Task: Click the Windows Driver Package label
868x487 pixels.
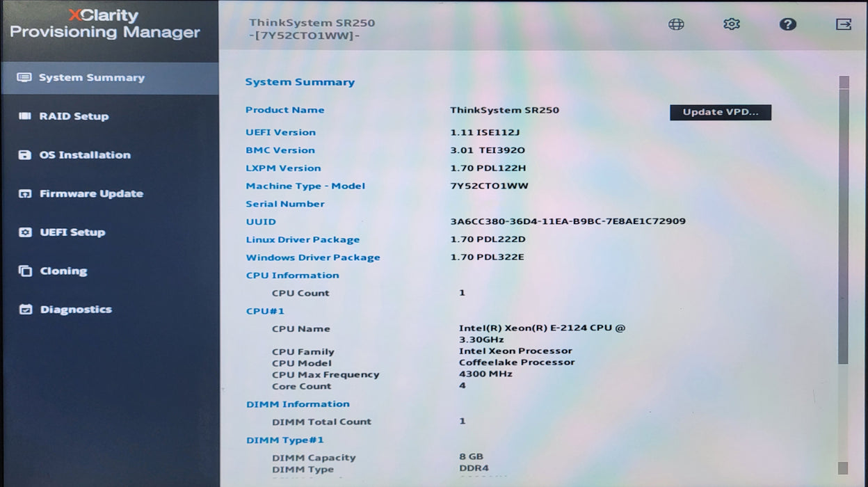Action: 313,257
